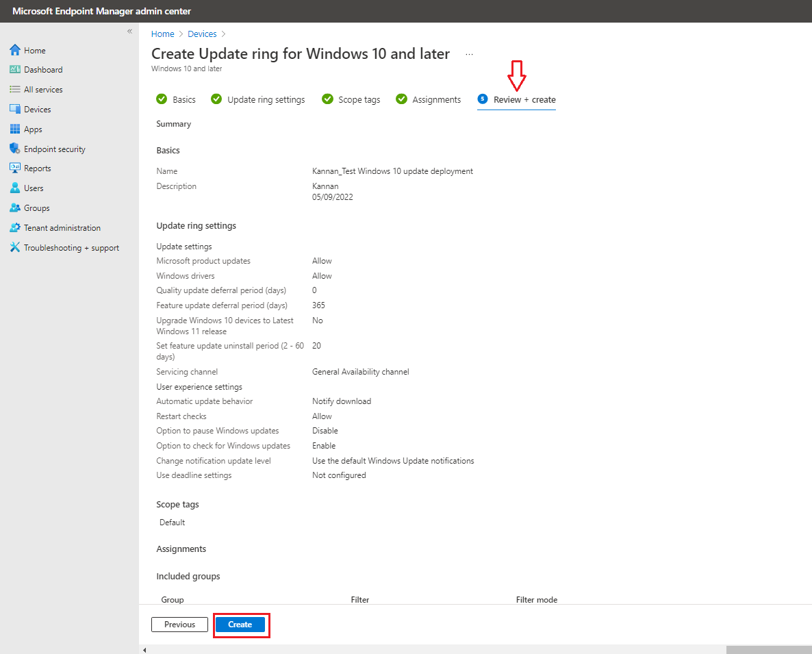
Task: Click the Reports screen icon
Action: [x=15, y=168]
